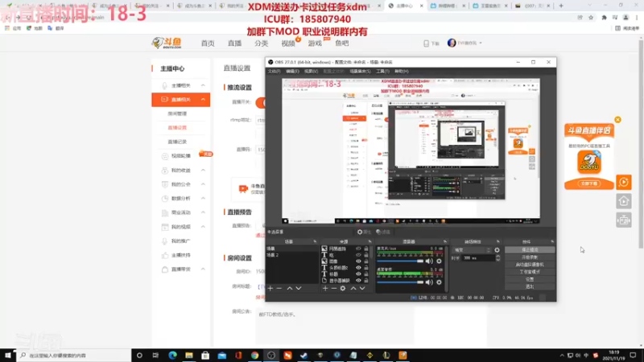644x362 pixels.
Task: Move the source down in the sources list
Action: (x=362, y=289)
